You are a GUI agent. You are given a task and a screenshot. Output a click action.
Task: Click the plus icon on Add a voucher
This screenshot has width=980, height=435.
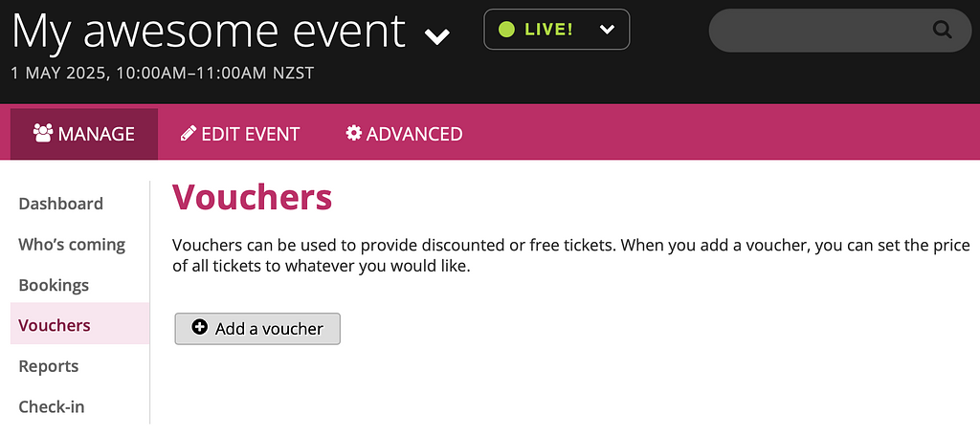pyautogui.click(x=199, y=328)
